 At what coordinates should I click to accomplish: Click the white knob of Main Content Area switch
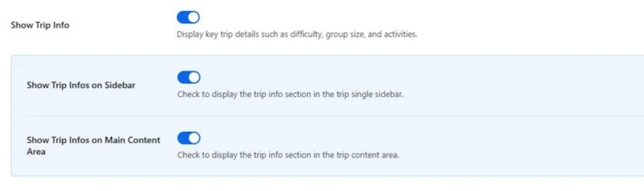tap(194, 138)
